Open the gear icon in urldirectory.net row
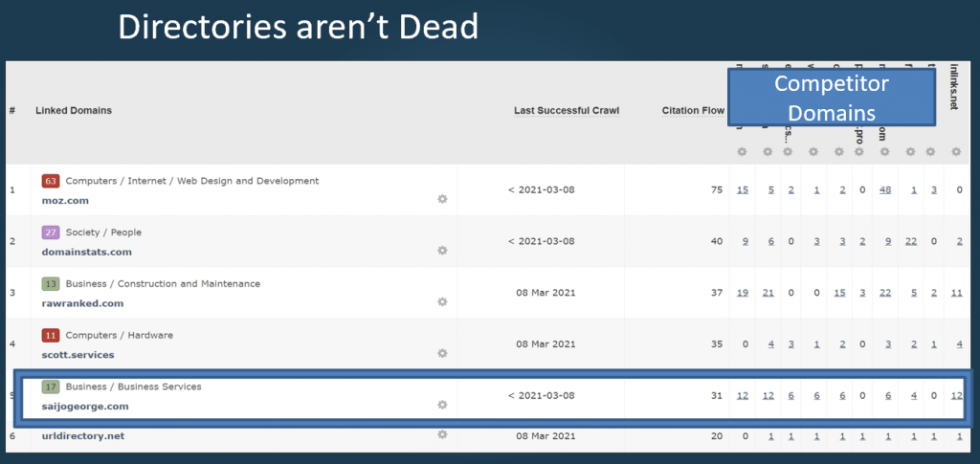This screenshot has width=980, height=464. (x=442, y=434)
